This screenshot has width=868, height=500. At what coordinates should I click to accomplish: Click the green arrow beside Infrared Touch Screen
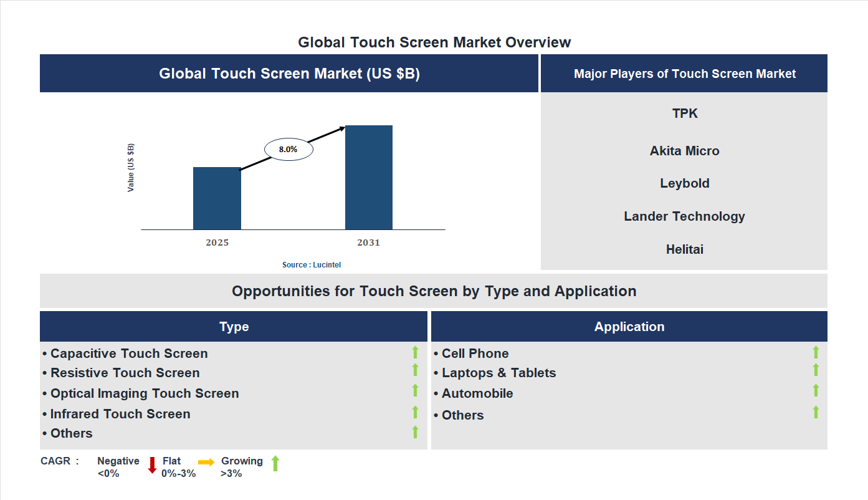[x=415, y=412]
